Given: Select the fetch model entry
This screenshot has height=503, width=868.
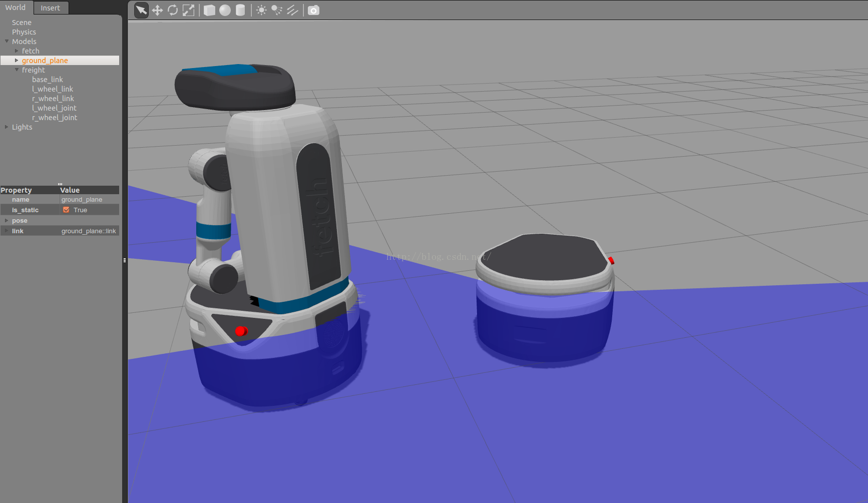Looking at the screenshot, I should click(x=31, y=51).
